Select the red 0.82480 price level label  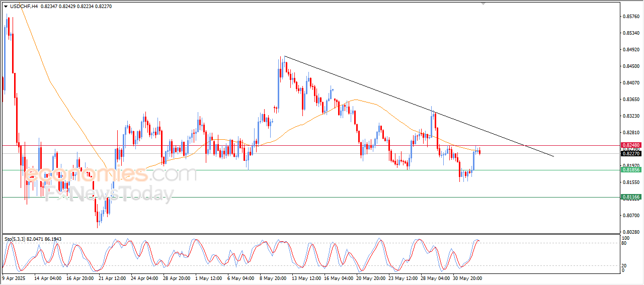[630, 145]
